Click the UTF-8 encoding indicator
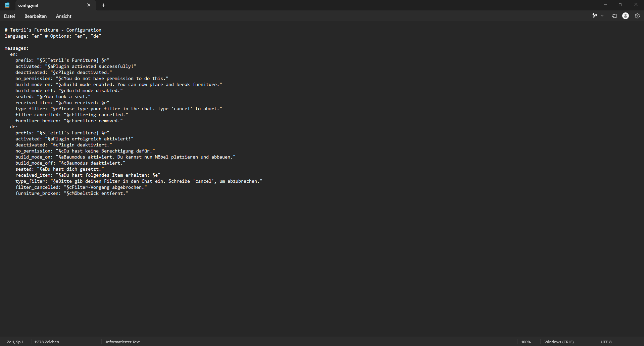The height and width of the screenshot is (346, 644). pos(606,342)
